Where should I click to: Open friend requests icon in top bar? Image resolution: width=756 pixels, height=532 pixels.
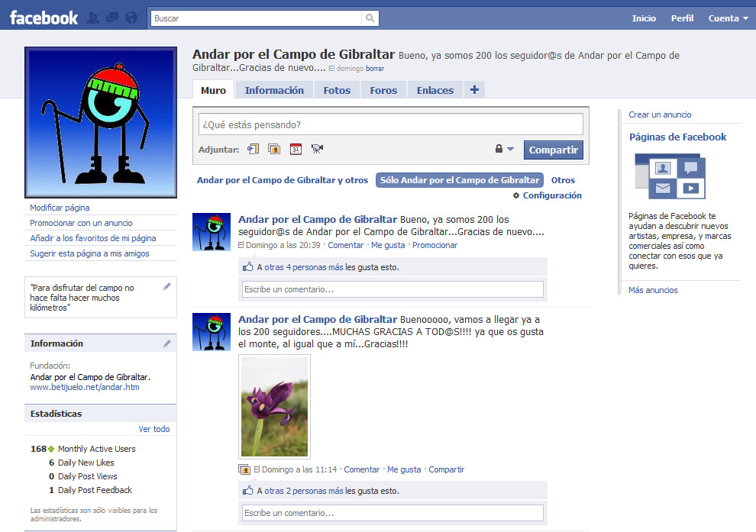(93, 18)
